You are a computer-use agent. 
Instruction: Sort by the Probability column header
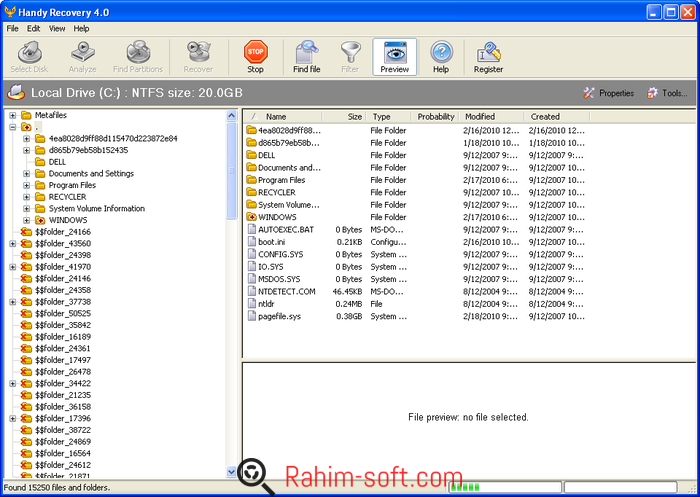pos(435,117)
